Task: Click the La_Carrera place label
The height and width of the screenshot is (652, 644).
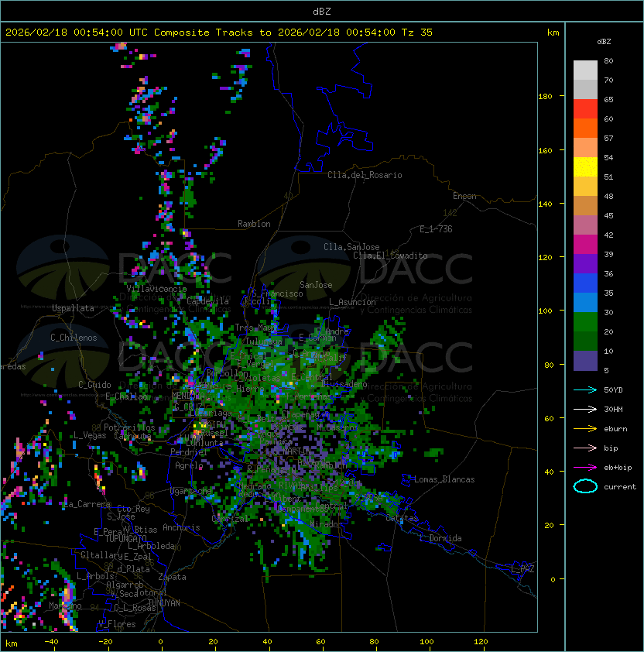Action: point(87,504)
